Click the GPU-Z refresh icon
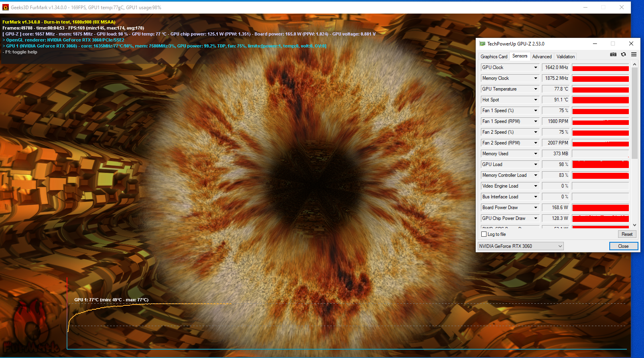 pyautogui.click(x=623, y=55)
